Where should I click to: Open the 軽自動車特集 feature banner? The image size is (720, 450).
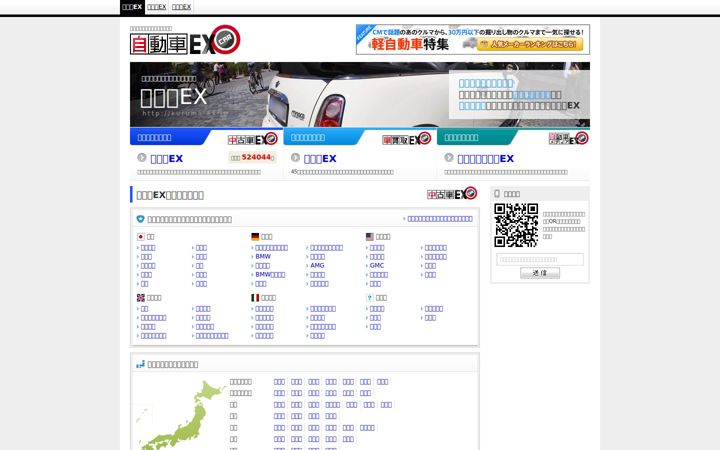pyautogui.click(x=472, y=39)
